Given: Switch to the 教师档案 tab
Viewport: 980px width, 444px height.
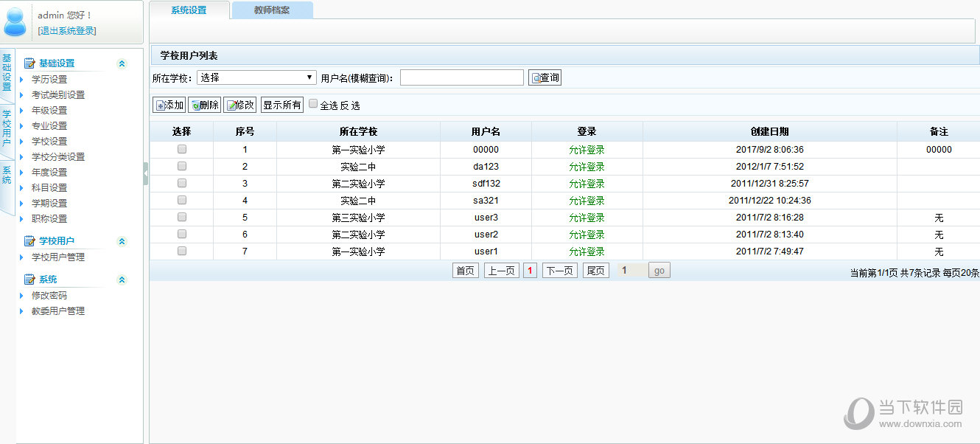Looking at the screenshot, I should (x=272, y=10).
